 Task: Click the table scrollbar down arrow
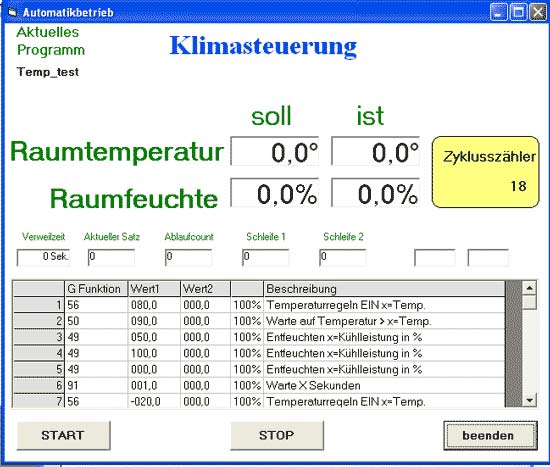coord(529,400)
